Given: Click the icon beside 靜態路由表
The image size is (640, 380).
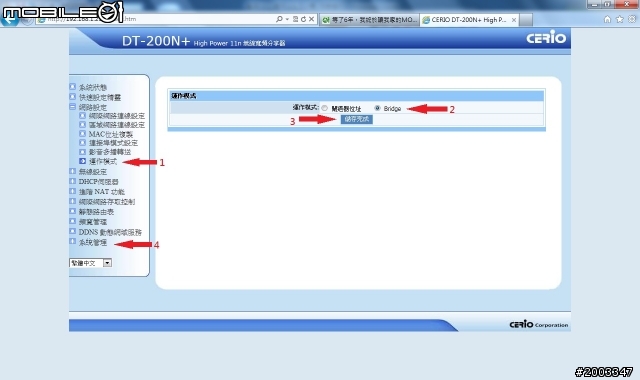Looking at the screenshot, I should [73, 211].
